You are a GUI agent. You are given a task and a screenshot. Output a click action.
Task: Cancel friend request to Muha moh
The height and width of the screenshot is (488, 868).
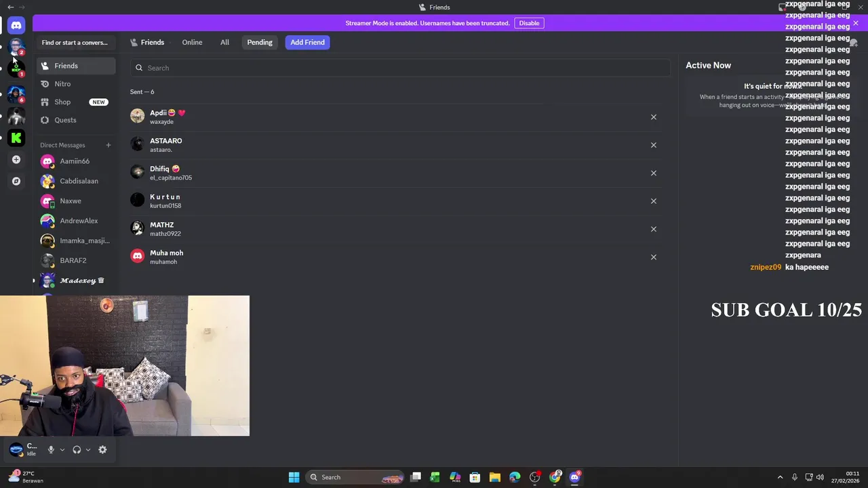(654, 257)
